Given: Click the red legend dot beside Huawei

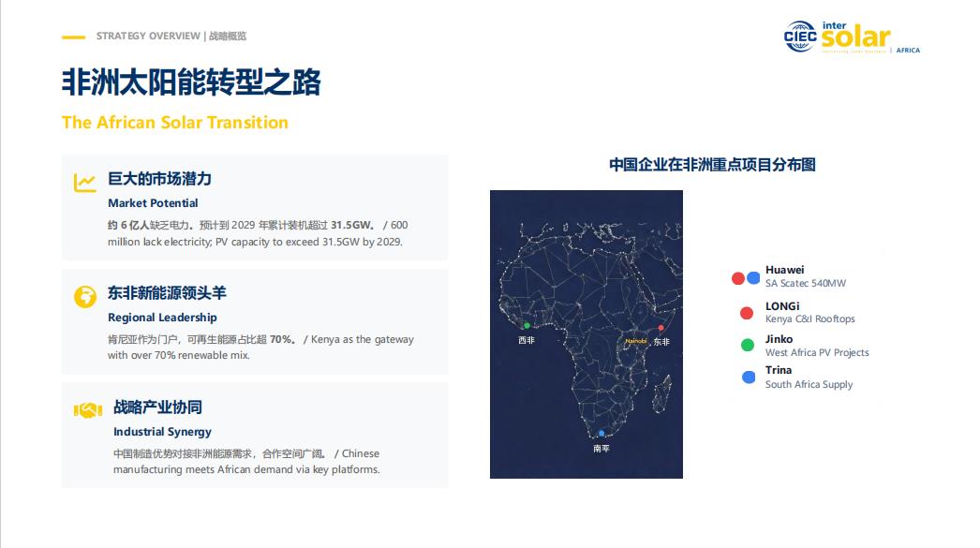Looking at the screenshot, I should pyautogui.click(x=738, y=278).
